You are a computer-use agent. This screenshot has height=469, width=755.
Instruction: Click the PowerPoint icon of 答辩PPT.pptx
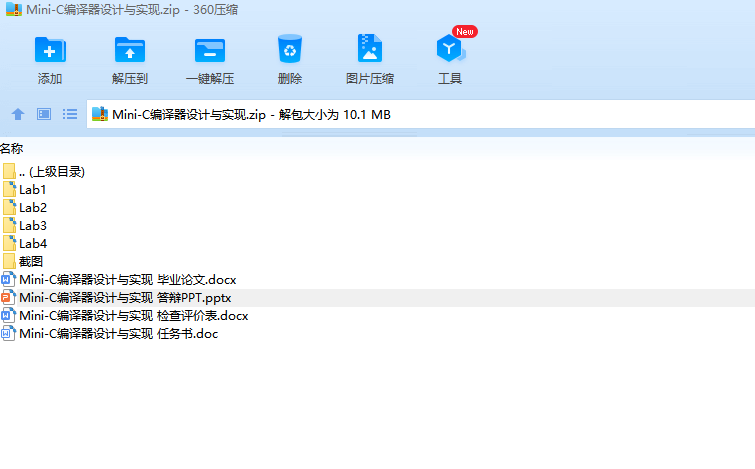coord(8,298)
